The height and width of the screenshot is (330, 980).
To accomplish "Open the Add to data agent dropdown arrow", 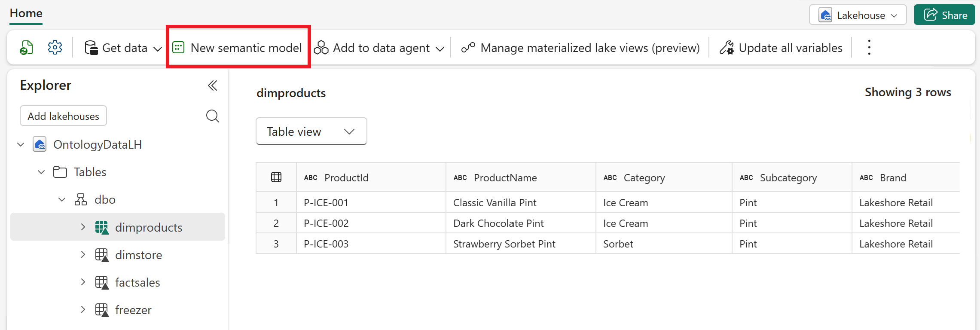I will (x=440, y=49).
